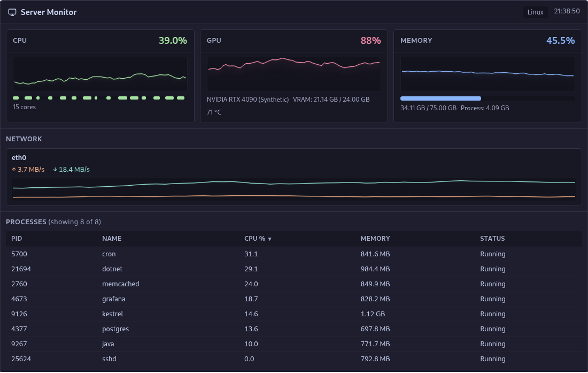Click the memory usage progress bar

pyautogui.click(x=488, y=98)
